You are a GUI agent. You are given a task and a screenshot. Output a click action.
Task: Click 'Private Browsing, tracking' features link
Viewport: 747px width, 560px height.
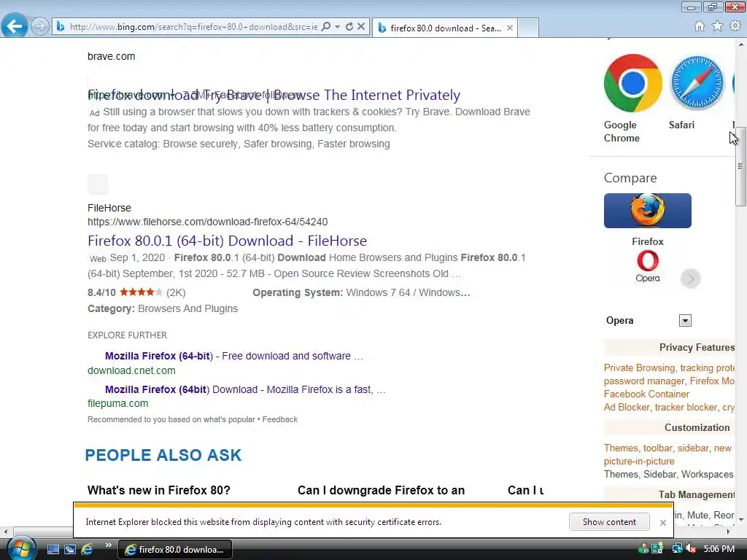[x=669, y=367]
